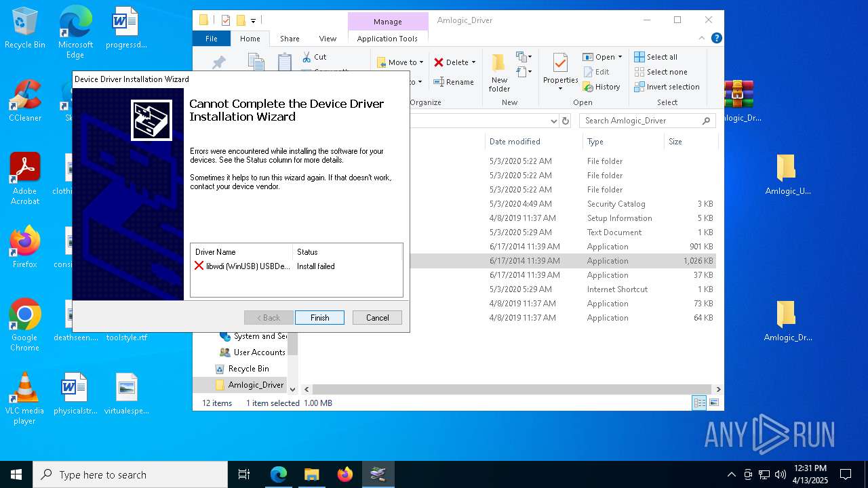The height and width of the screenshot is (488, 868).
Task: Open Explorer Help question mark icon
Action: [716, 39]
